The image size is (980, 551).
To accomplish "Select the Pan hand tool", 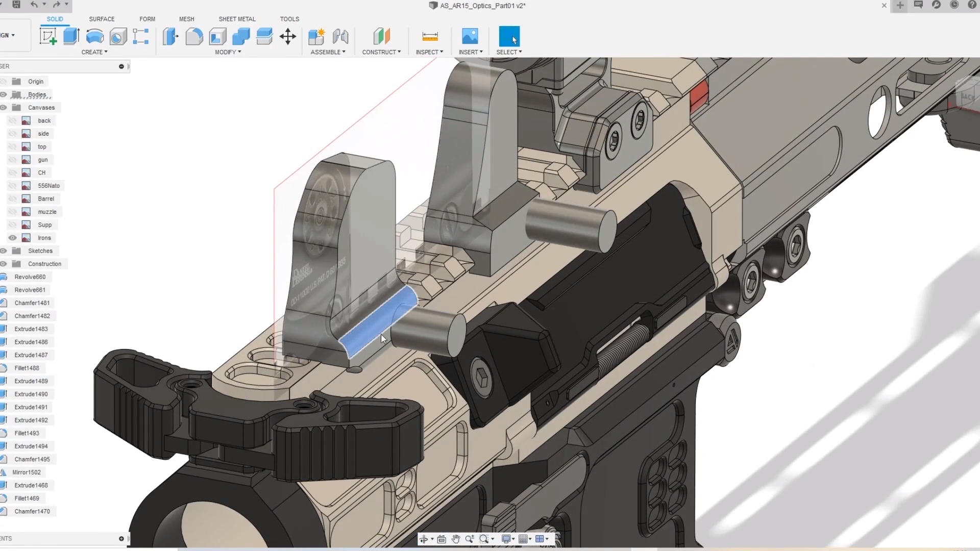I will pyautogui.click(x=456, y=539).
